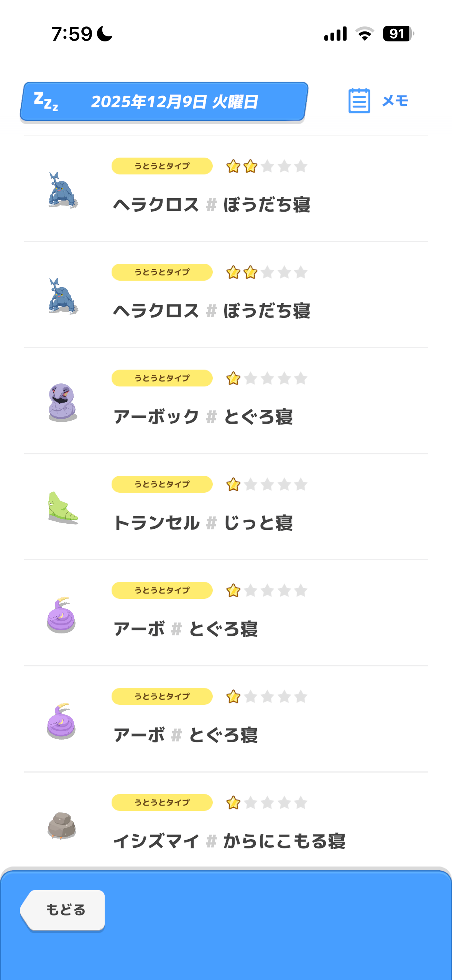452x980 pixels.
Task: Tap the green Metapod sprite icon
Action: click(62, 508)
